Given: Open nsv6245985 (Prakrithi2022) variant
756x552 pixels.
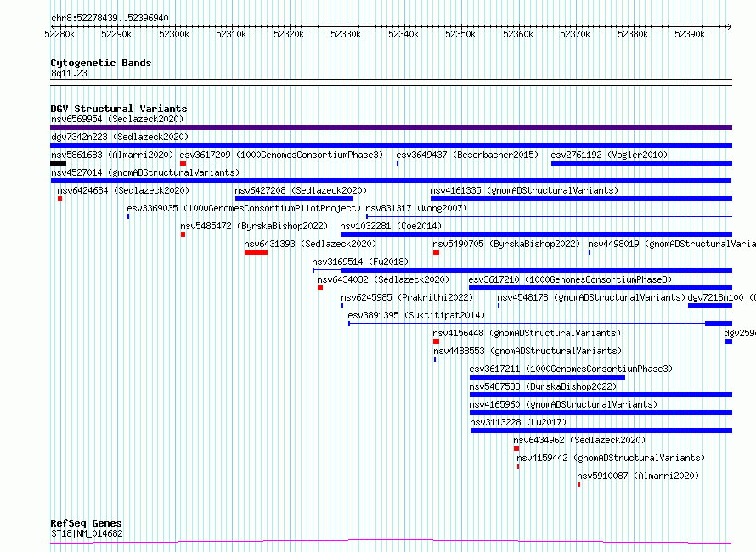Looking at the screenshot, I should pos(407,297).
